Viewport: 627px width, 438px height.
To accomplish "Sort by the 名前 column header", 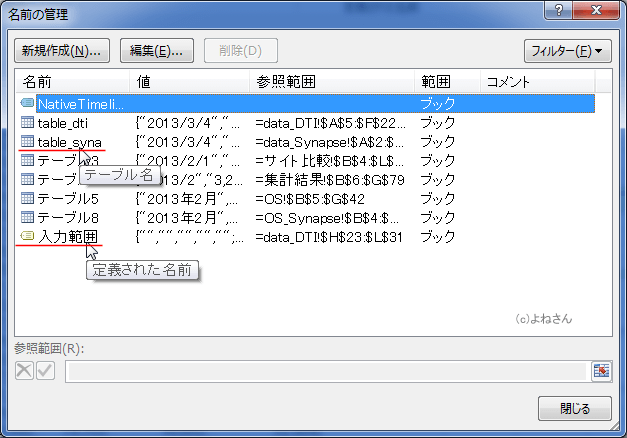I will (x=73, y=82).
